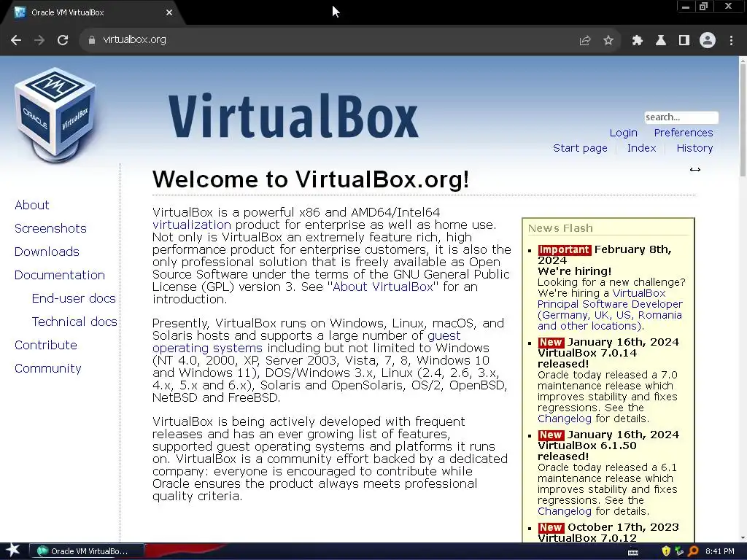
Task: Click the Chrome Labs flask icon
Action: coord(660,41)
